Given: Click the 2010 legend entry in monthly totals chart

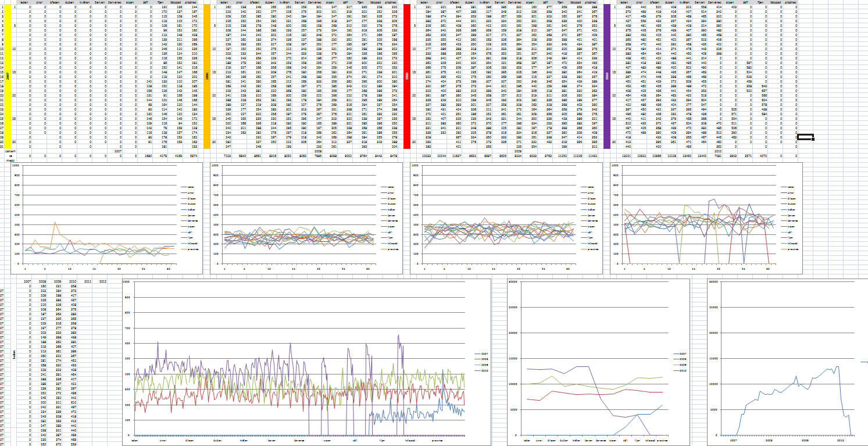Looking at the screenshot, I should [683, 370].
